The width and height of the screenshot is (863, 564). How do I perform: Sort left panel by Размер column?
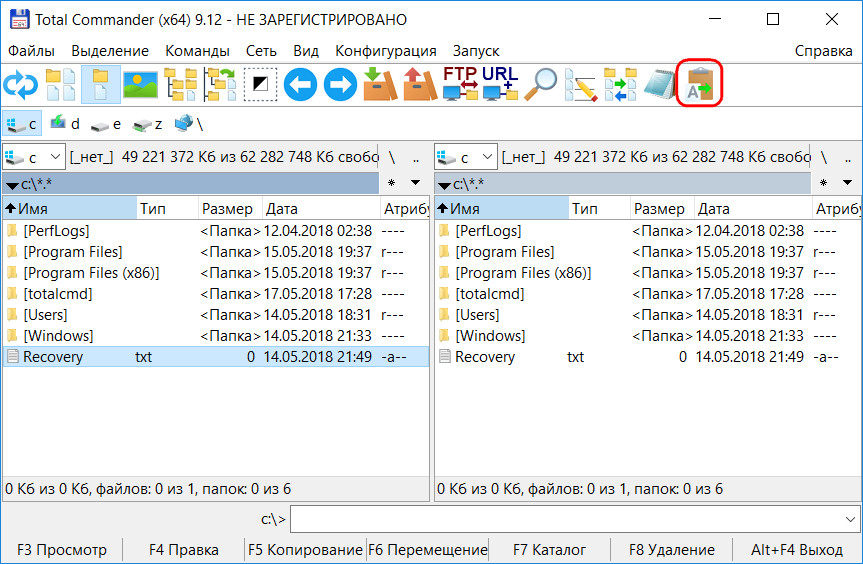tap(230, 209)
